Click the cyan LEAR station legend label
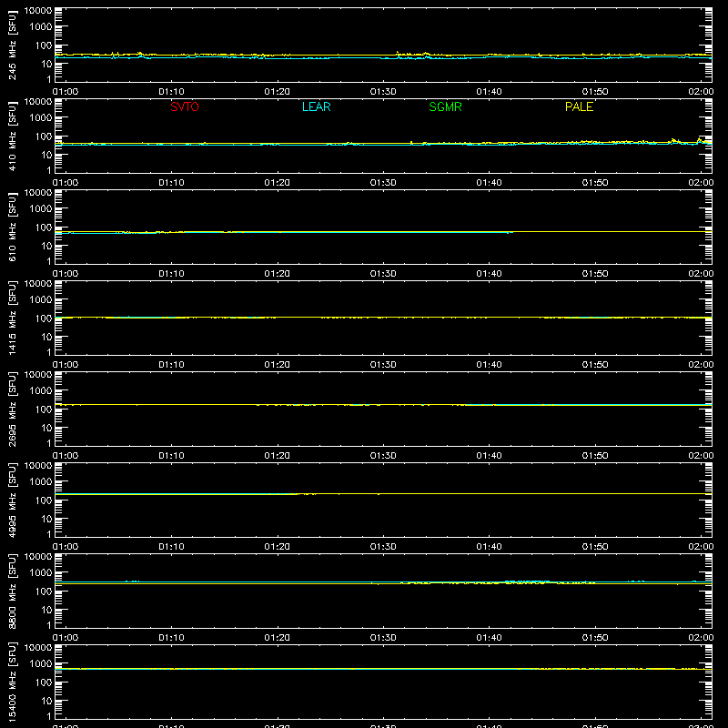 [316, 106]
